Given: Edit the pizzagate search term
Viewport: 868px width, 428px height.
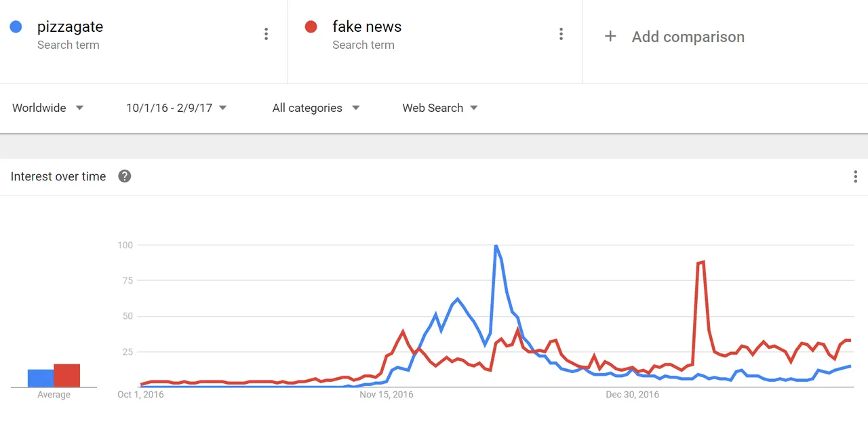Looking at the screenshot, I should [70, 27].
